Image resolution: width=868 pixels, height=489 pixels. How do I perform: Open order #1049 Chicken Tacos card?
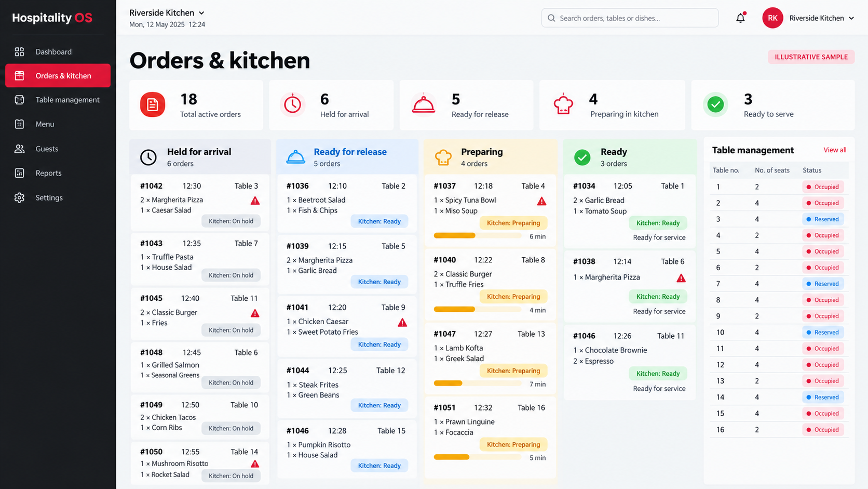pyautogui.click(x=200, y=417)
